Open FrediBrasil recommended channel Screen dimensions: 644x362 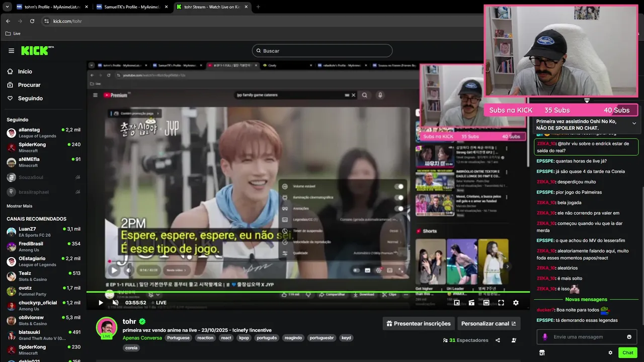tap(43, 246)
